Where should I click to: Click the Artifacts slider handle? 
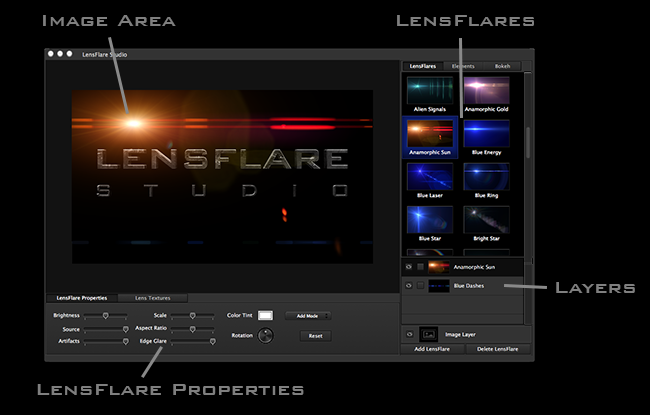point(126,342)
